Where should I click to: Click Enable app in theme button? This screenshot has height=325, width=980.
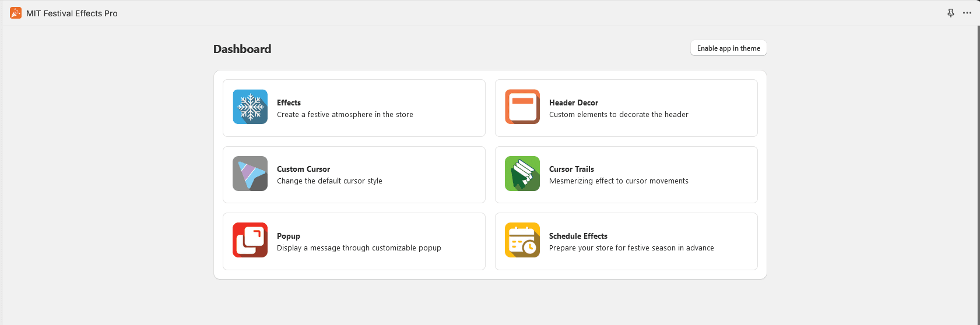pos(729,48)
